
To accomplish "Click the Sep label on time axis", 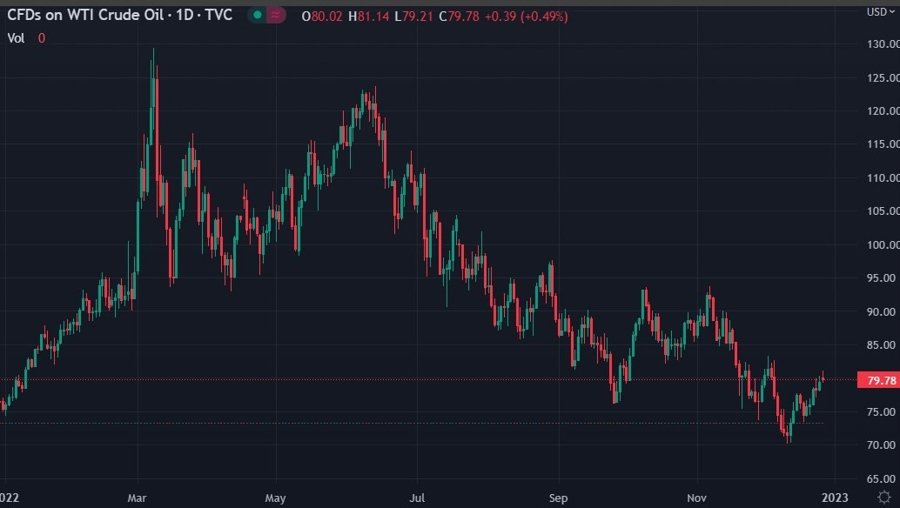I will [558, 497].
